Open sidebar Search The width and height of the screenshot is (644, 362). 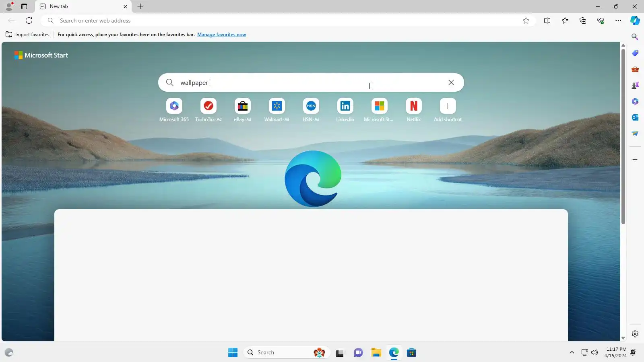[635, 37]
